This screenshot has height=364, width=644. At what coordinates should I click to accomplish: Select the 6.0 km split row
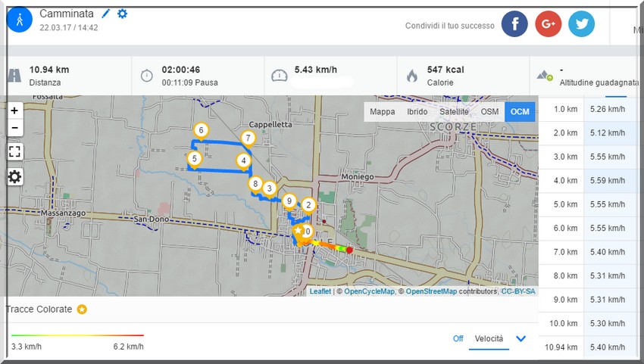point(589,229)
